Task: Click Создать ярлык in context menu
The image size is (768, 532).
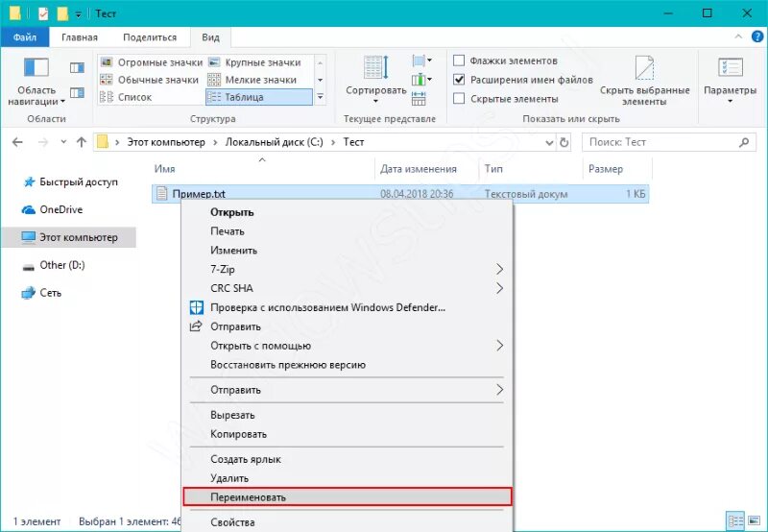Action: coord(348,460)
